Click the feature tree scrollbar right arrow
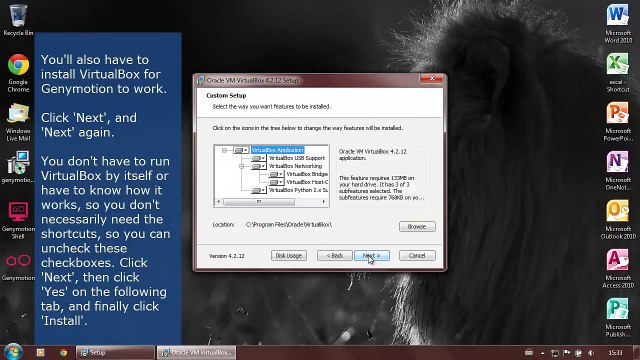The height and width of the screenshot is (360, 640). coord(324,202)
